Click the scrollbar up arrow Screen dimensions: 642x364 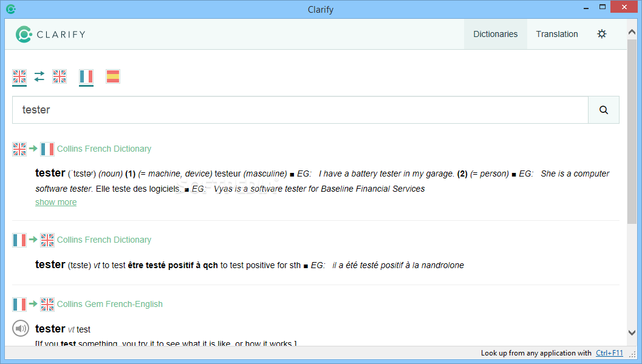pos(632,32)
